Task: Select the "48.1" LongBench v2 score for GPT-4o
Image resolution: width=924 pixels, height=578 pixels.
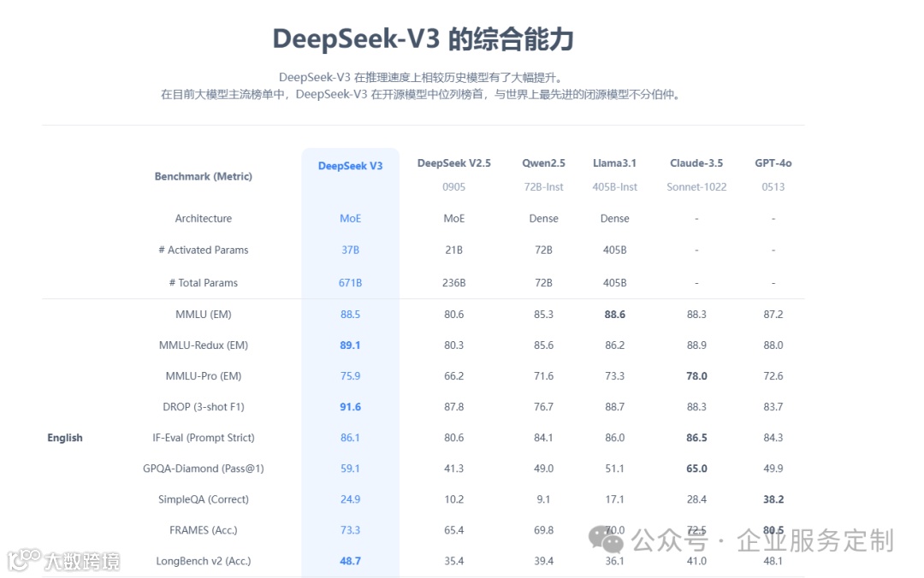Action: coord(773,561)
